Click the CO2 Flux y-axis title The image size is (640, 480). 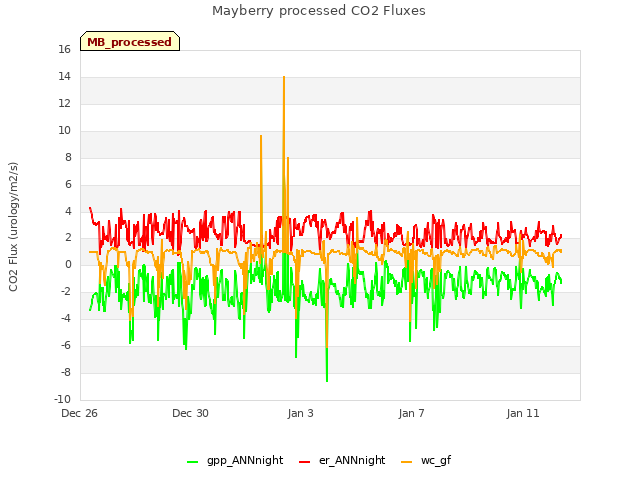pos(13,227)
